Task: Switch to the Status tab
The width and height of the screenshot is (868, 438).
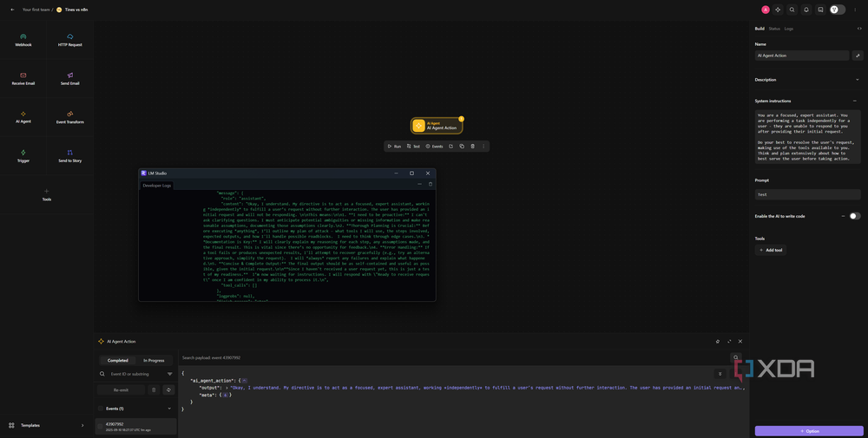Action: click(x=774, y=29)
